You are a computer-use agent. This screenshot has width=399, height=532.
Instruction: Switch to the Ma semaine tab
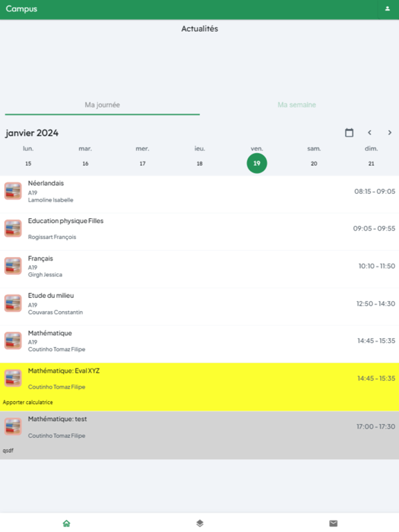point(297,105)
